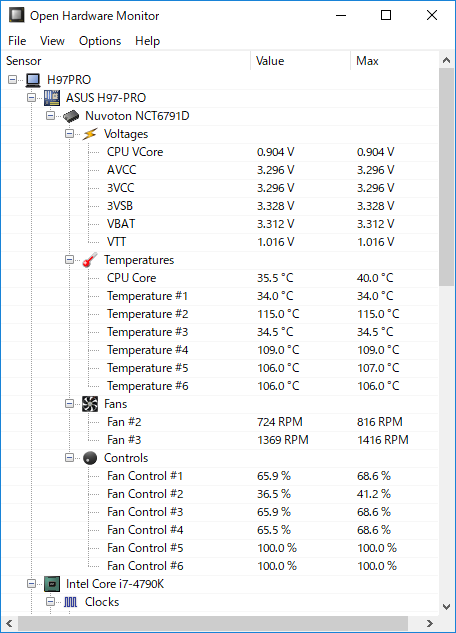Select the ASUS H97-PRO motherboard icon

point(52,98)
